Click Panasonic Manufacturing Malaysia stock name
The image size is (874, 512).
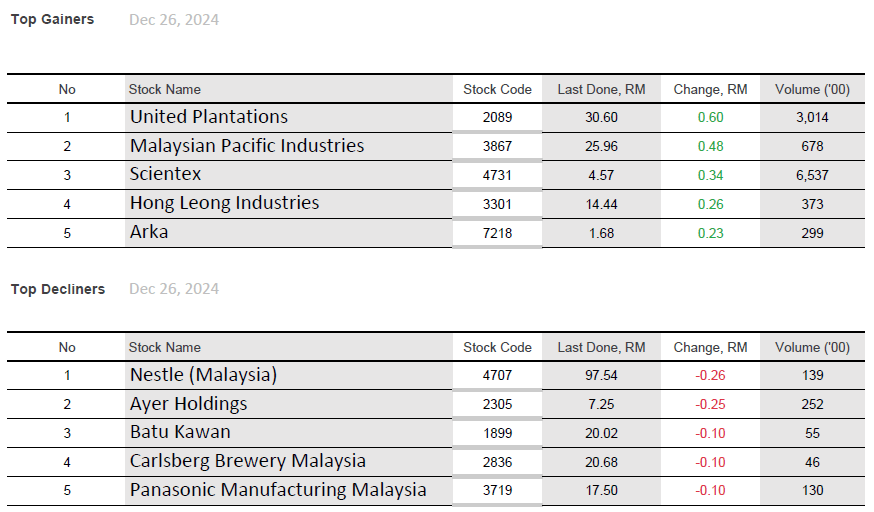(x=278, y=490)
